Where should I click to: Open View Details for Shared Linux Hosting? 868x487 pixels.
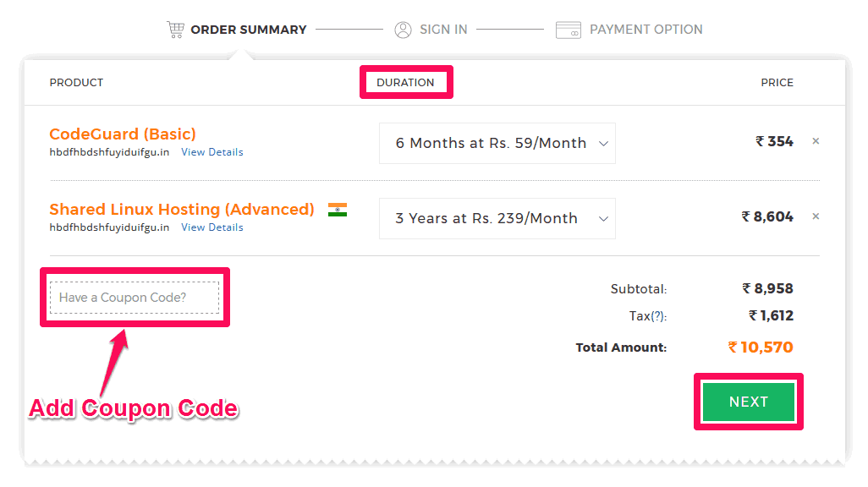[x=212, y=227]
